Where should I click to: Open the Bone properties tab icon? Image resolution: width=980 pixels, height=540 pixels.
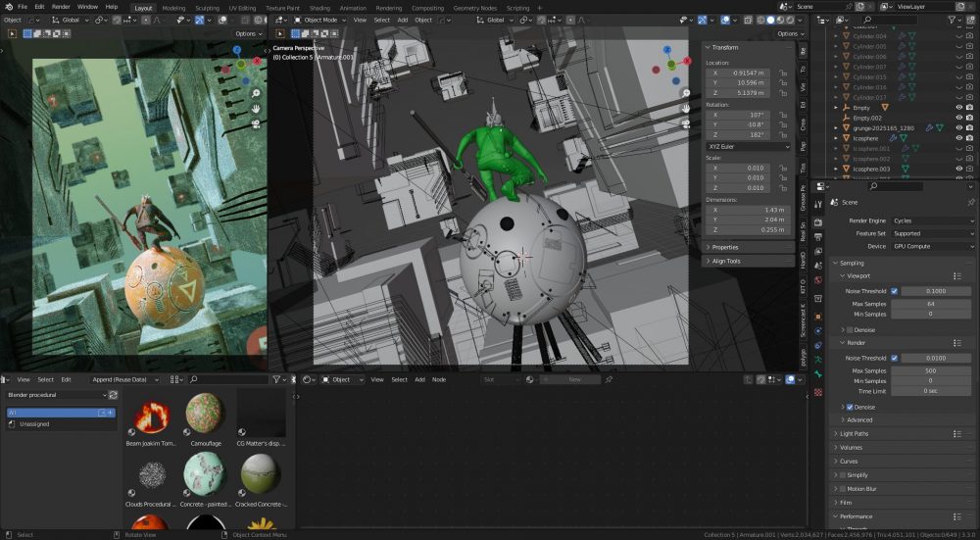[x=818, y=374]
